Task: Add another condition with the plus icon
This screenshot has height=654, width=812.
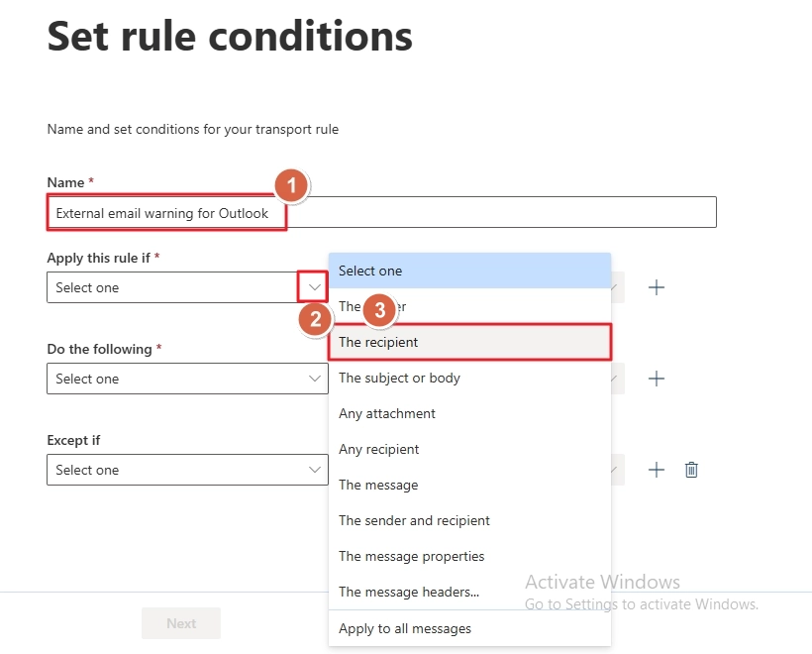Action: coord(656,287)
